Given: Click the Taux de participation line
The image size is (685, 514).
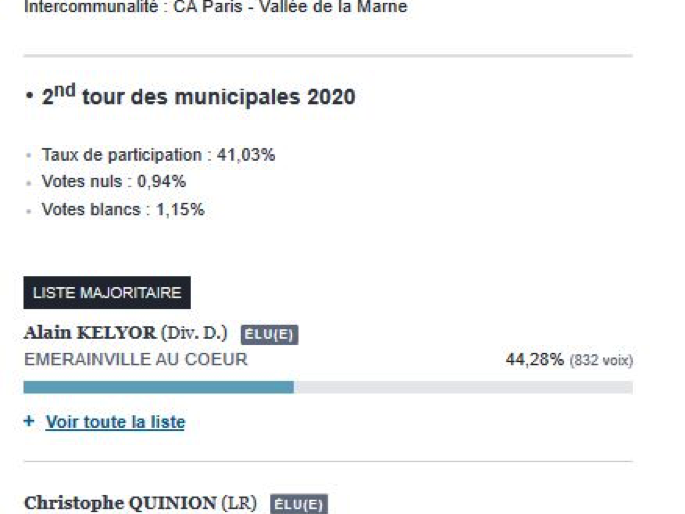Looking at the screenshot, I should coord(158,155).
